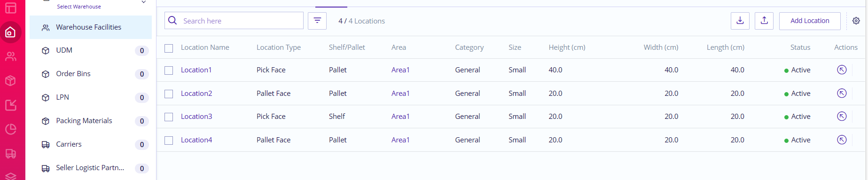This screenshot has width=868, height=180.
Task: Click the upload locations icon
Action: (x=764, y=21)
